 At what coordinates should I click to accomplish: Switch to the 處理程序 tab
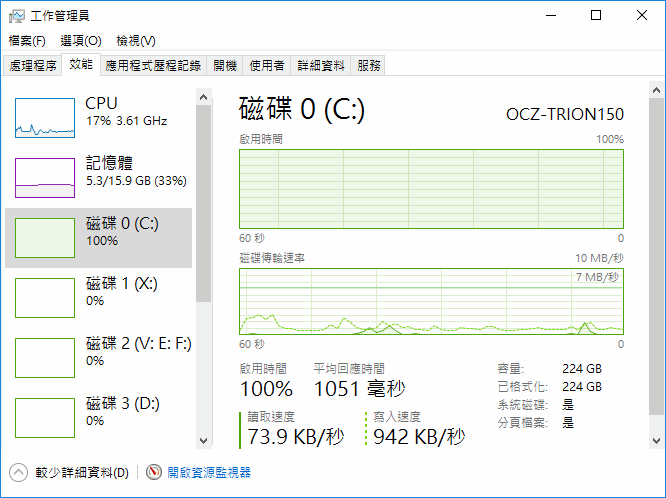pos(33,65)
